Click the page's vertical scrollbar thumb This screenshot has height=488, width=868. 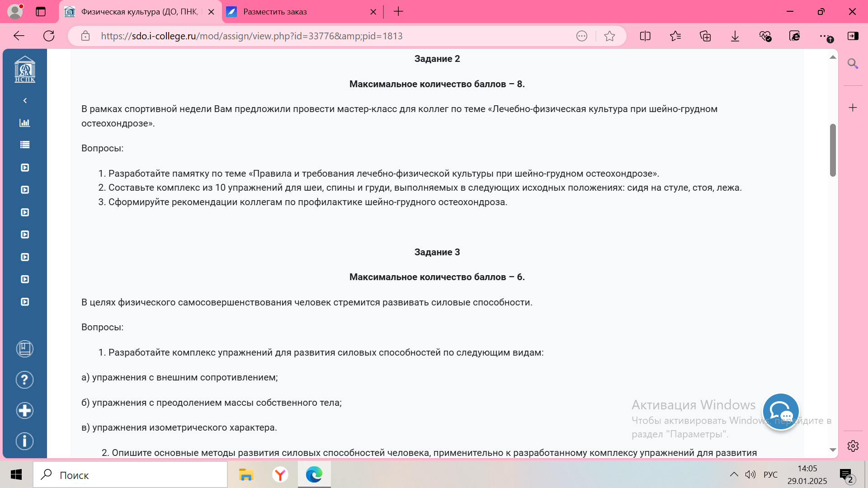833,150
